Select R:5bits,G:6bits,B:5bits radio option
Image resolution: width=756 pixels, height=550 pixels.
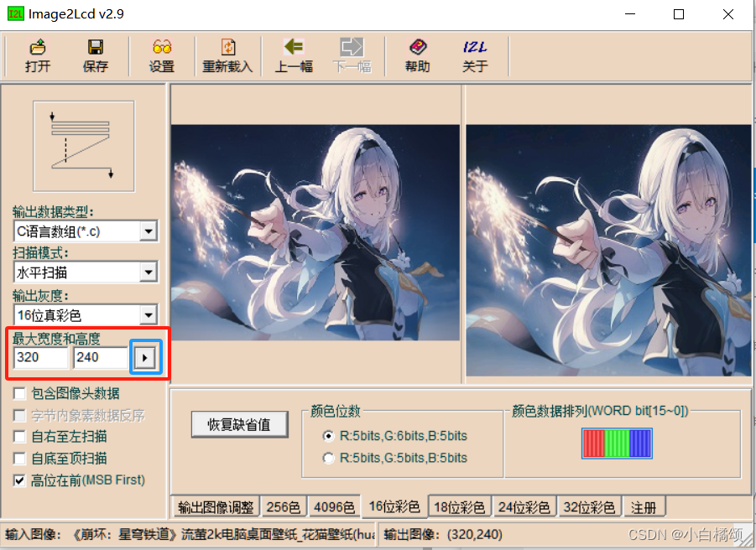pos(328,436)
